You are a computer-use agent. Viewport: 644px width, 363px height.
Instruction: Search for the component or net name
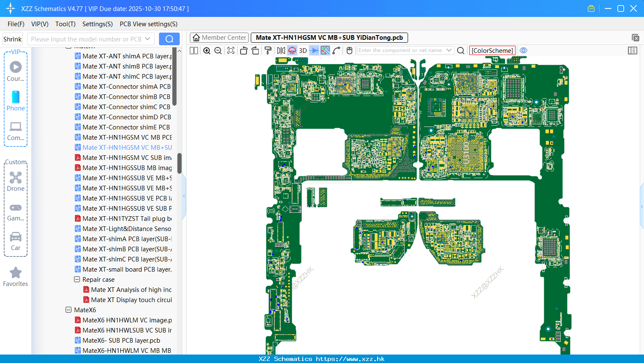click(x=461, y=50)
